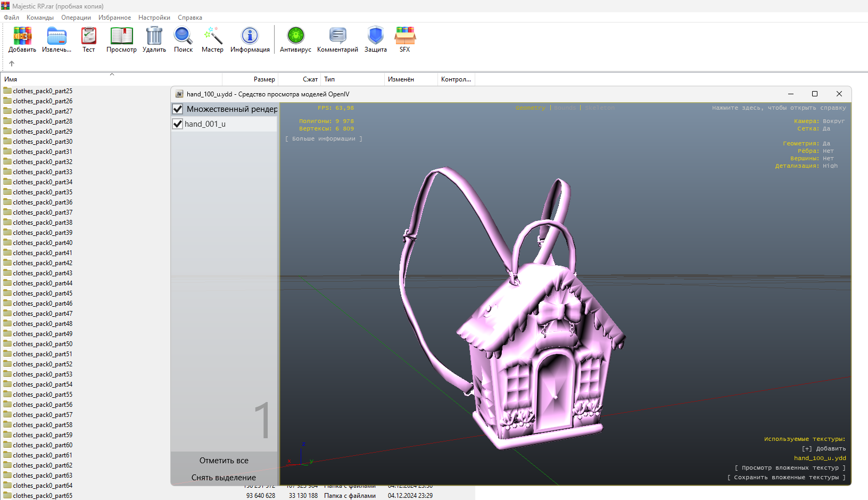Image resolution: width=868 pixels, height=500 pixels.
Task: Minimize the OpenIV model viewer window
Action: [791, 94]
